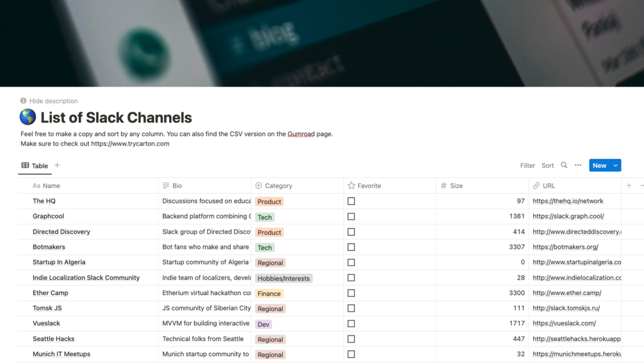Click the Finance tag for Ether Camp
Image resolution: width=644 pixels, height=363 pixels.
click(x=269, y=294)
